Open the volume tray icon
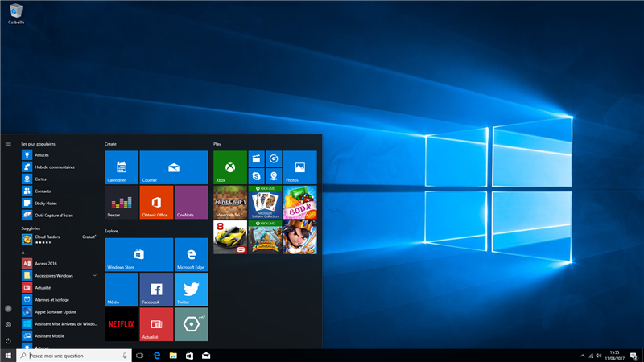Screen dimensions: 644x362 (x=598, y=356)
